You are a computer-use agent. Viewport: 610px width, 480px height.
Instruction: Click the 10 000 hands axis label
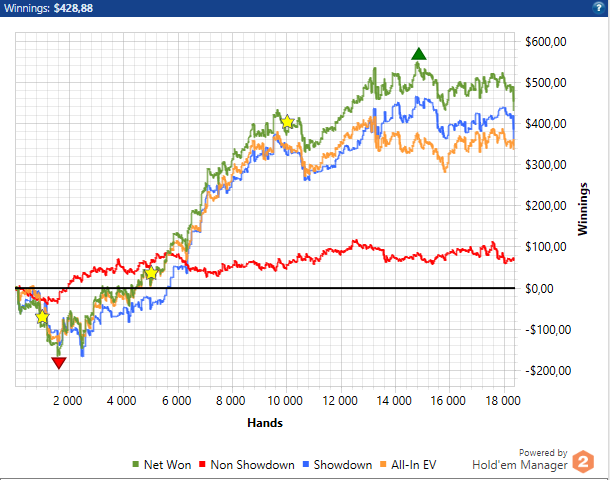[285, 401]
